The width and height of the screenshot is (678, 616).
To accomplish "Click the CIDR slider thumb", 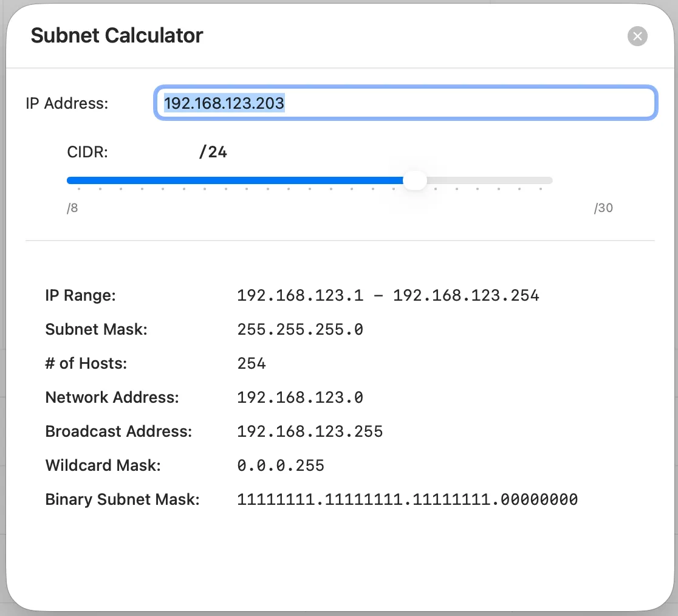I will 415,180.
